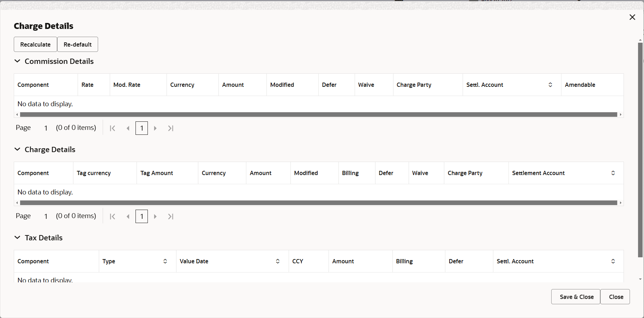This screenshot has height=318, width=644.
Task: Click the Re-default button
Action: pos(77,44)
